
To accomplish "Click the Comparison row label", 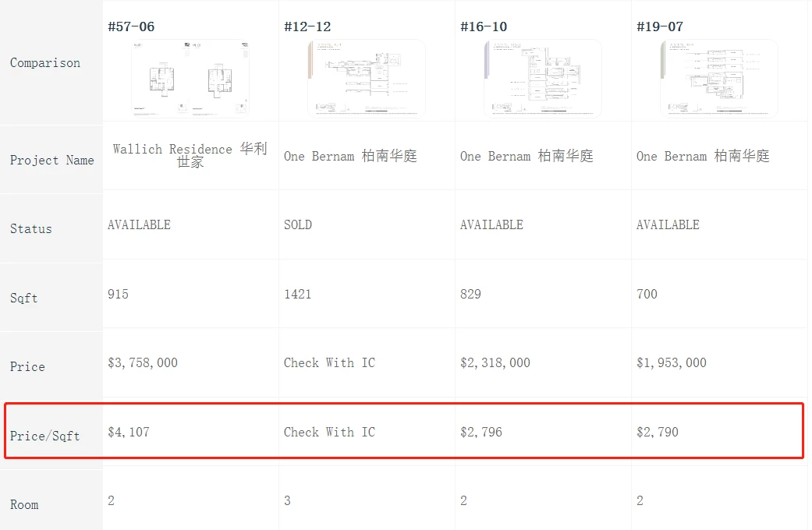I will [45, 62].
